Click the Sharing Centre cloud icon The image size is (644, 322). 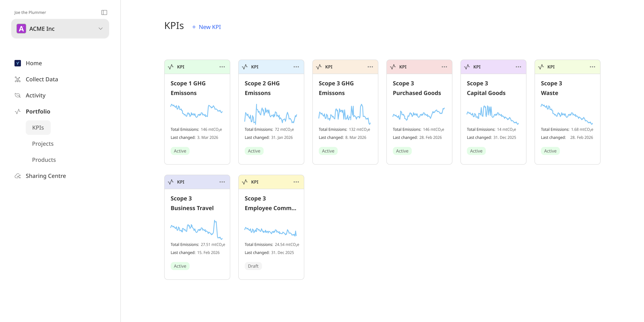18,176
